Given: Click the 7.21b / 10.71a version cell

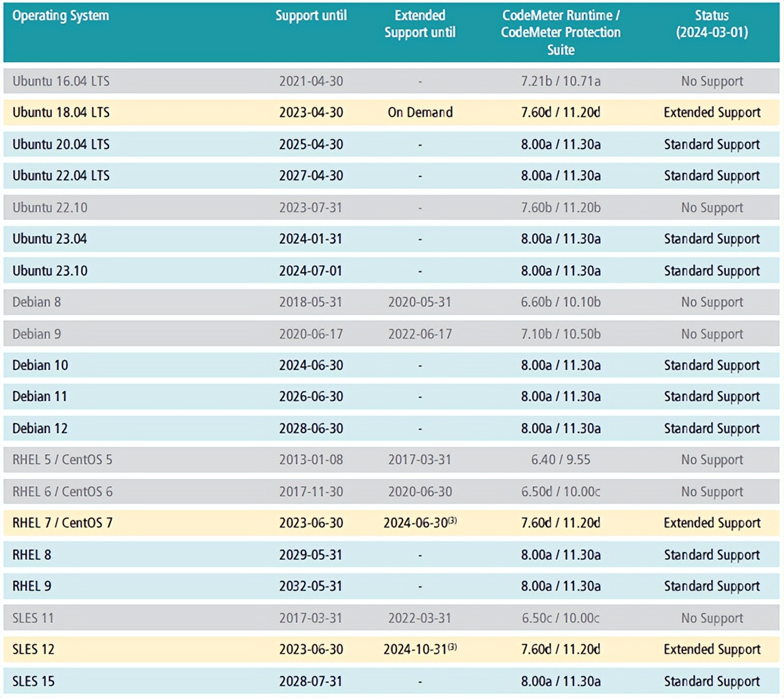Looking at the screenshot, I should (x=561, y=81).
